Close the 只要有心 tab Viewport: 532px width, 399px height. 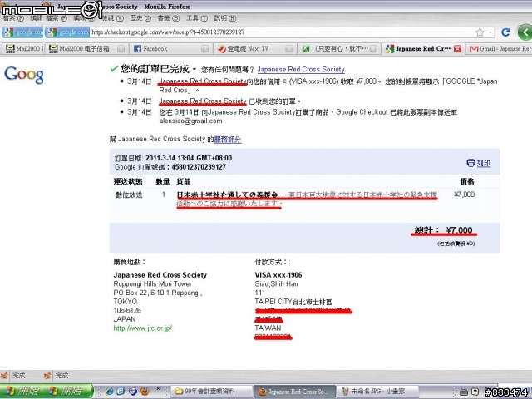pos(373,49)
